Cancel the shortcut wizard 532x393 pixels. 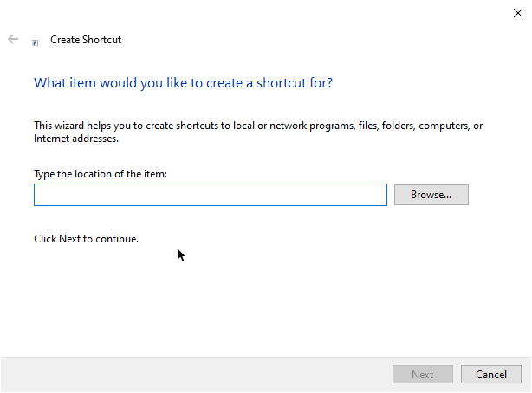[490, 374]
